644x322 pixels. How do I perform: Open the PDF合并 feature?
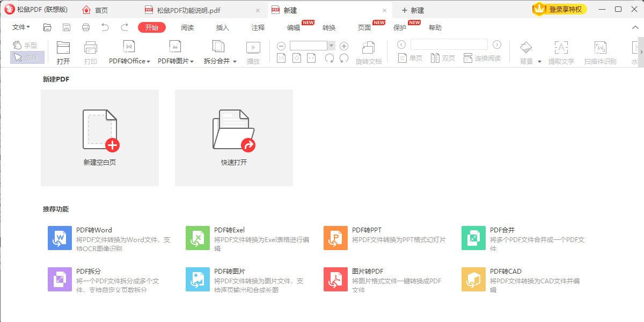(x=524, y=238)
